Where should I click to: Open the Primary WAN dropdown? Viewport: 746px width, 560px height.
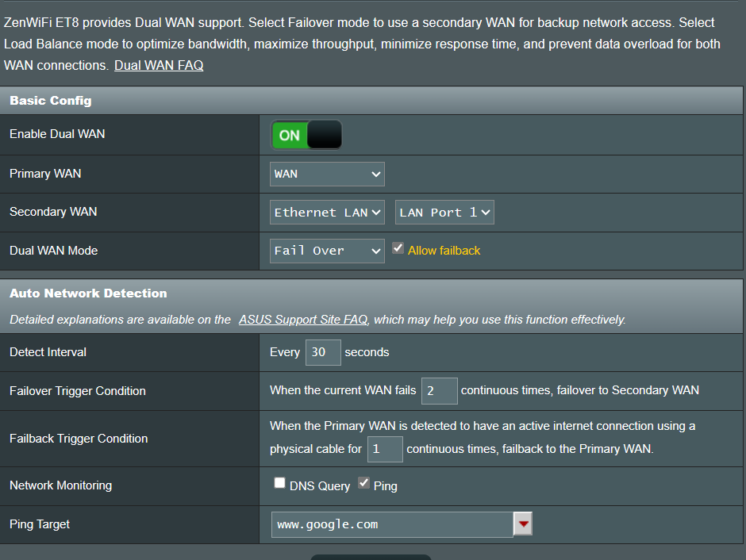pos(327,174)
